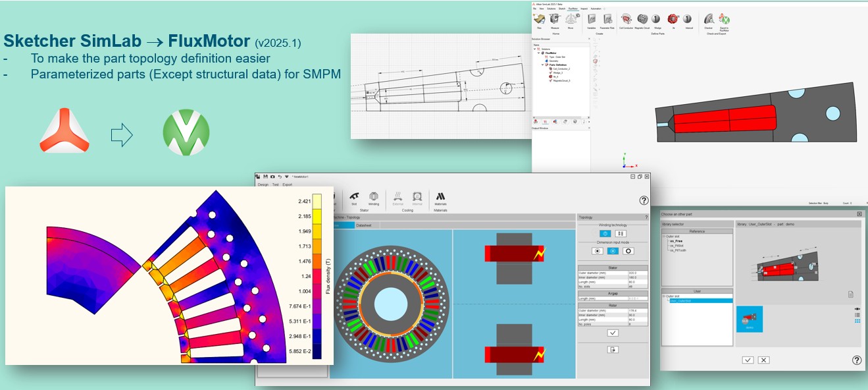The width and height of the screenshot is (868, 390).
Task: Collapse the FluxMotor tree node
Action: point(538,53)
